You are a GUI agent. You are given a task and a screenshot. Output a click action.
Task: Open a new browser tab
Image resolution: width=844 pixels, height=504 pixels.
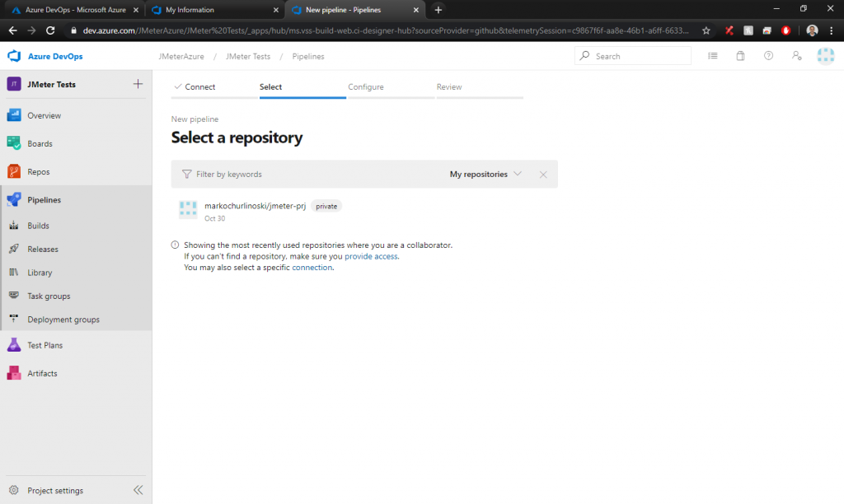[438, 10]
